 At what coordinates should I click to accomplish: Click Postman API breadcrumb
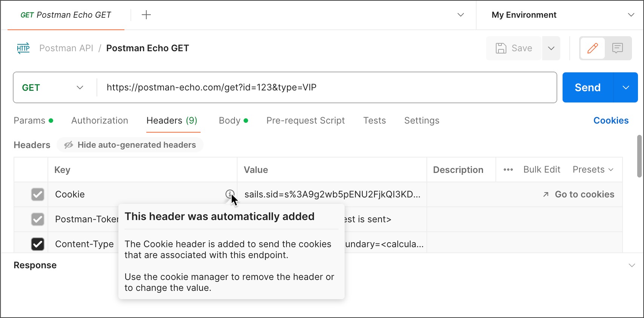point(66,48)
